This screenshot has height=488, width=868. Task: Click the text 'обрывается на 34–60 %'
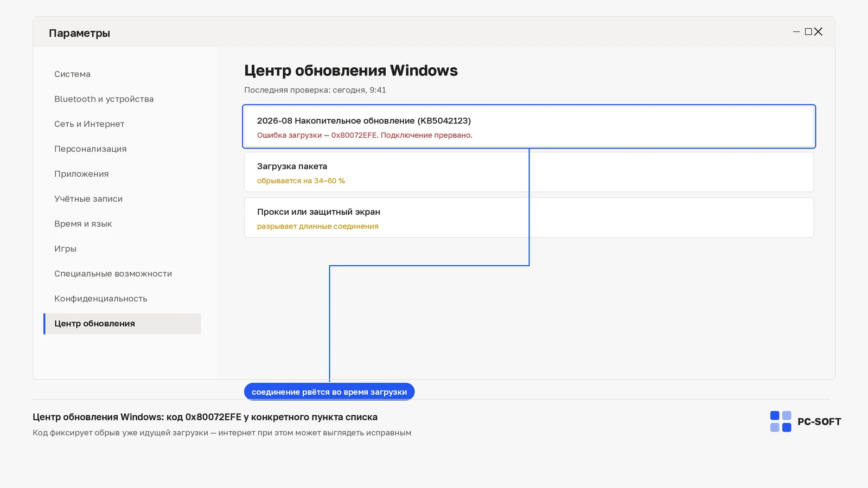click(x=301, y=181)
